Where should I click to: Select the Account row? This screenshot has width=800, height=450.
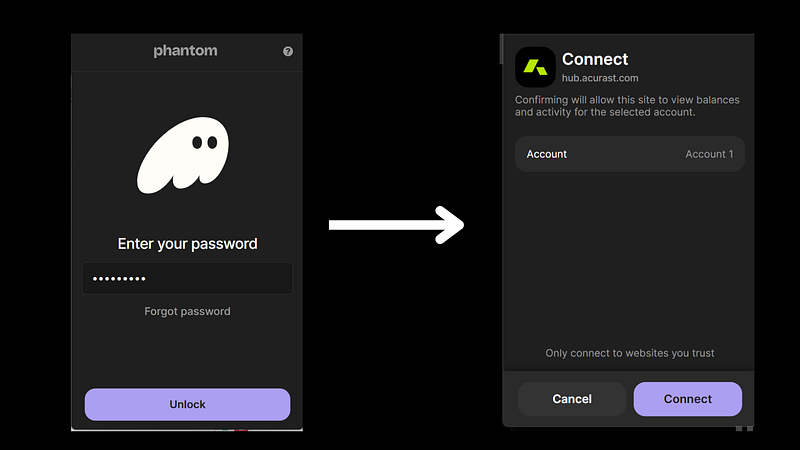pyautogui.click(x=629, y=154)
